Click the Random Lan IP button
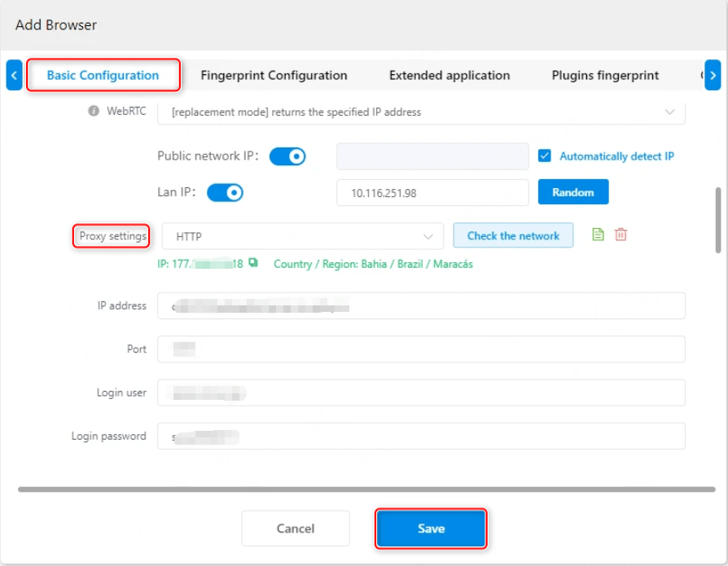728x566 pixels. (x=573, y=192)
